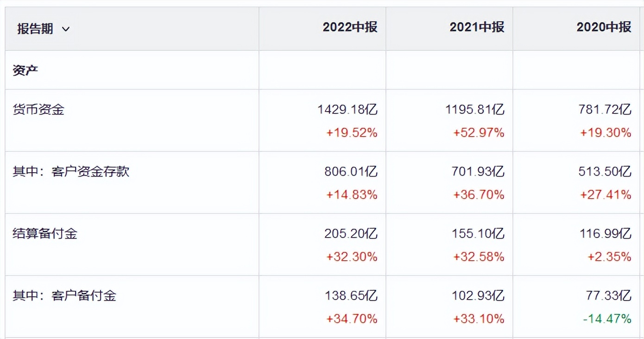The width and height of the screenshot is (644, 339).
Task: Click the 205.20亿 value cell
Action: [351, 233]
